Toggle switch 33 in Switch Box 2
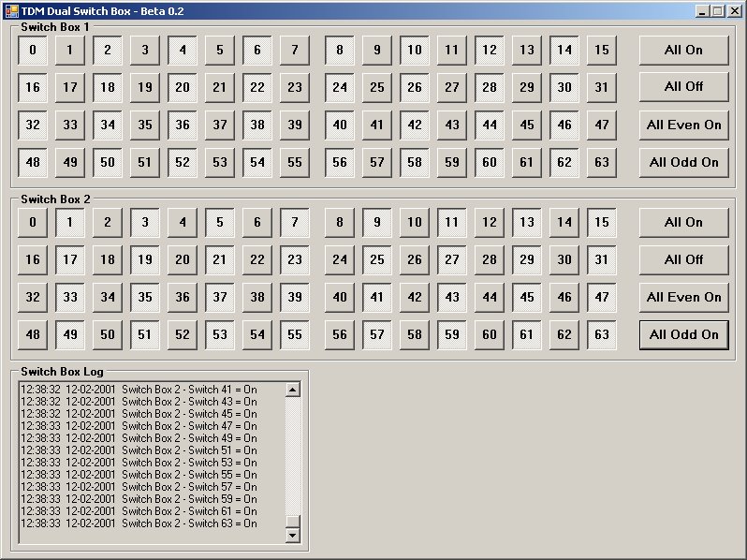The image size is (747, 560). click(70, 298)
